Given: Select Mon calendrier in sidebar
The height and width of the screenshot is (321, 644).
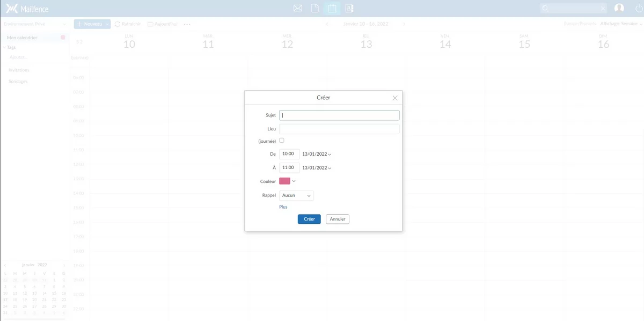Looking at the screenshot, I should pos(22,38).
